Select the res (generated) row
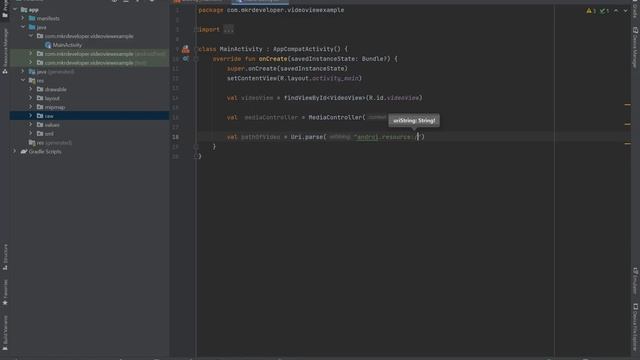Image resolution: width=640 pixels, height=360 pixels. pyautogui.click(x=89, y=142)
